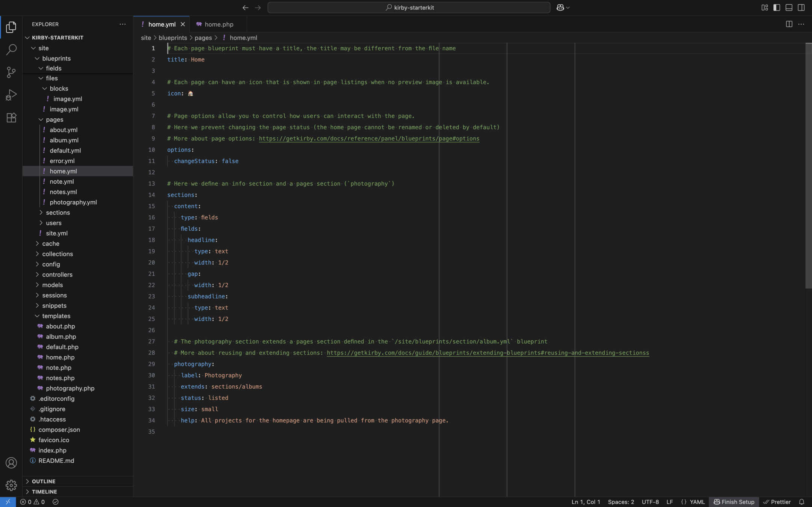The image size is (812, 507).
Task: Open the Manage gear menu
Action: point(11,485)
